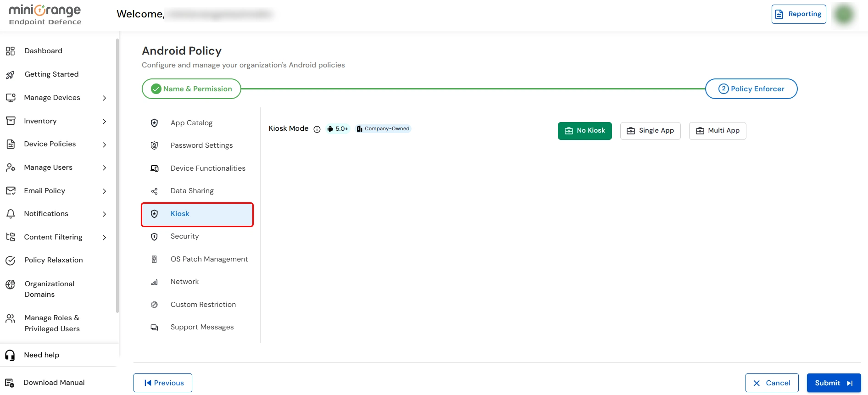868x395 pixels.
Task: Open the Reporting button
Action: pyautogui.click(x=799, y=14)
